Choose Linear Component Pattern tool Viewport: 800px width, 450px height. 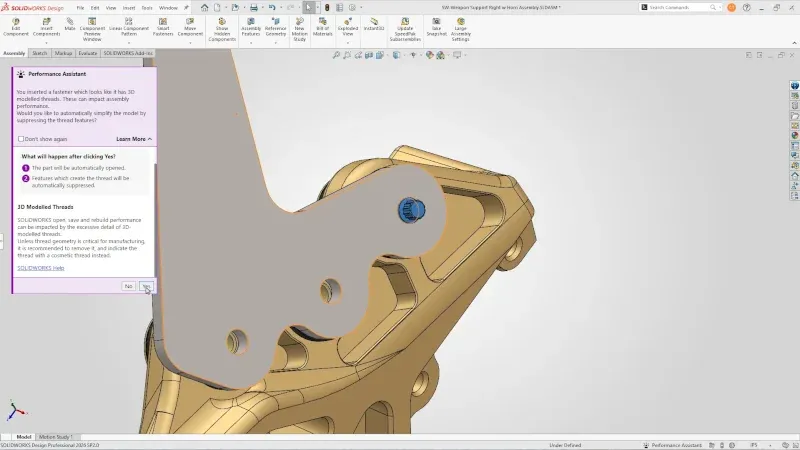pyautogui.click(x=129, y=27)
